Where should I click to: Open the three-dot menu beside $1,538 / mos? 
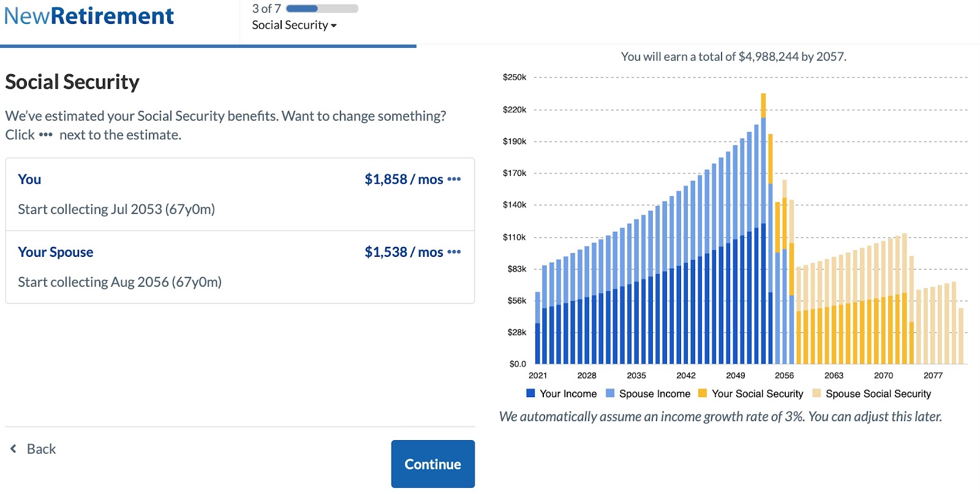point(454,252)
